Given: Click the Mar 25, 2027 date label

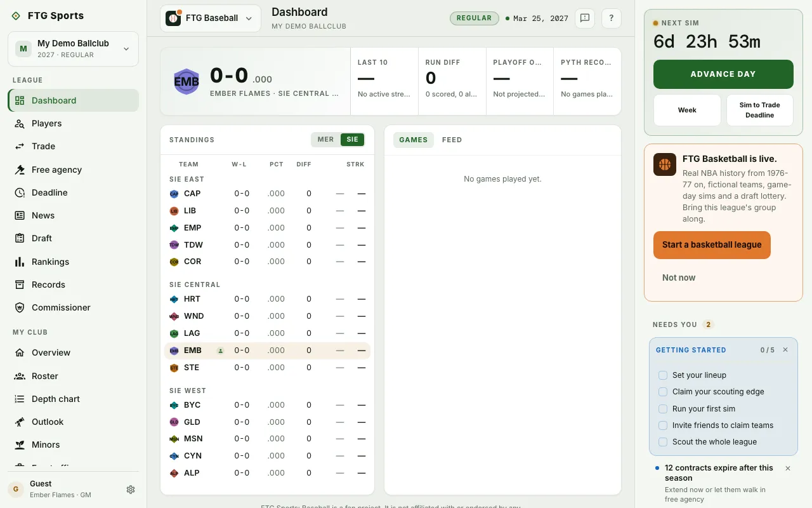Looking at the screenshot, I should (x=540, y=18).
